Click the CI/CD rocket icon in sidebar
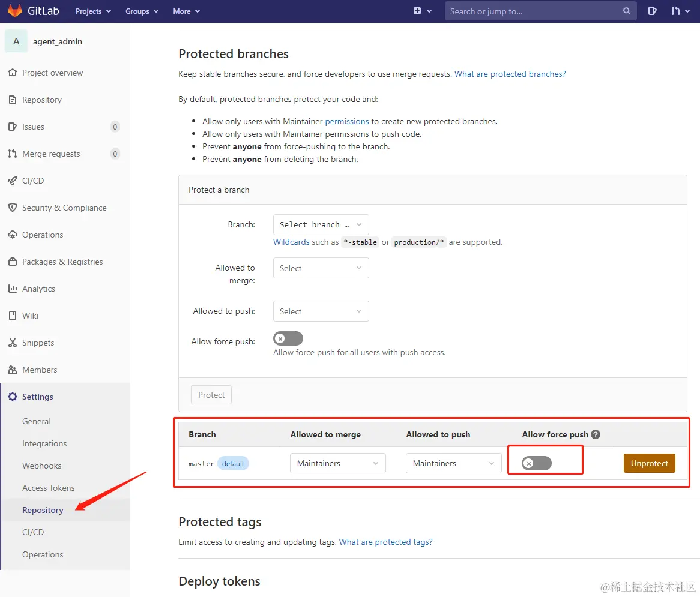700x597 pixels. click(12, 181)
